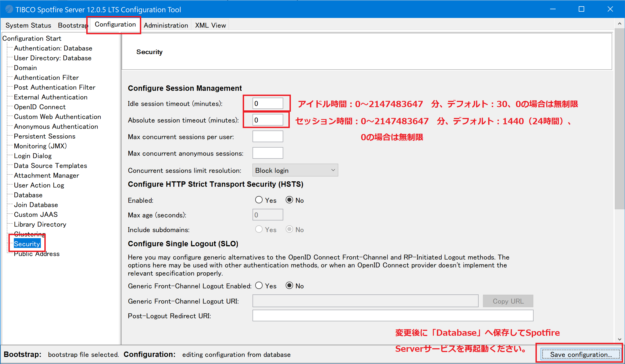Select the Security tree node
625x364 pixels.
pos(27,244)
